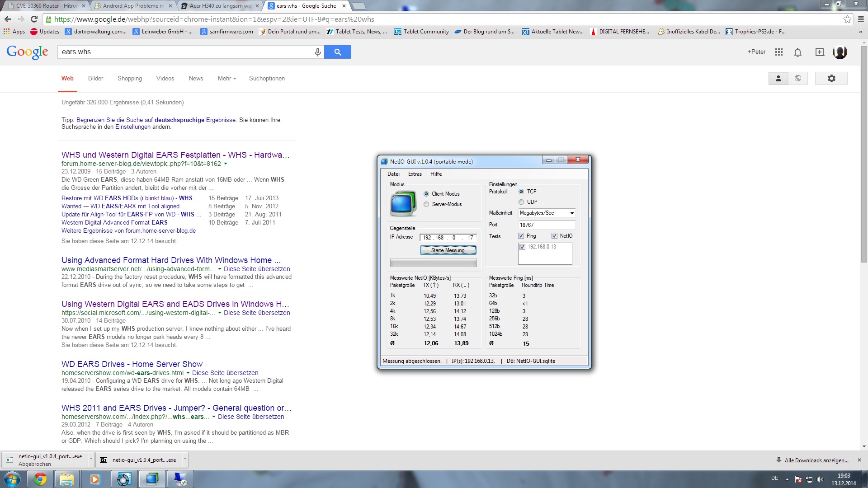Open dropdown arrow for homeservershow.com/wd-ears-drives result

(x=188, y=373)
